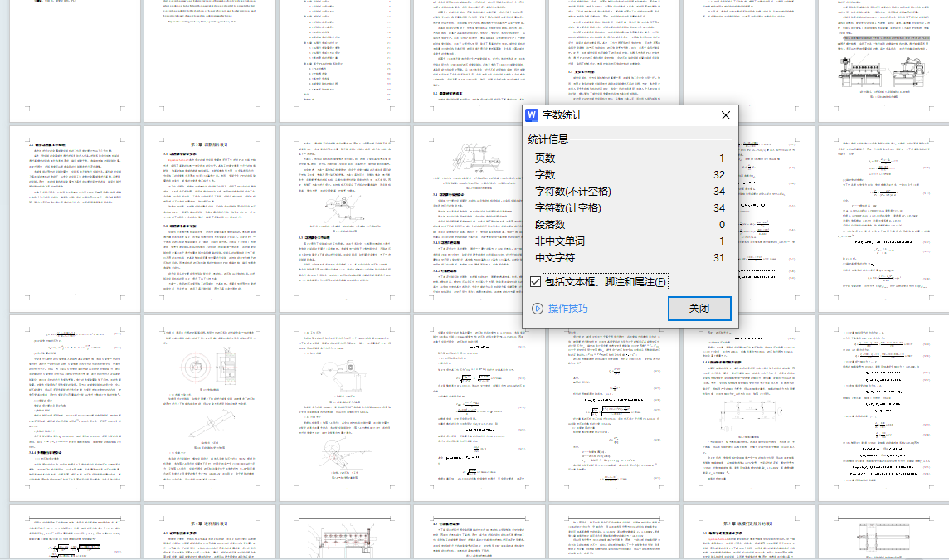This screenshot has width=949, height=560.
Task: Open the 第5章 chapter page thumbnail
Action: coord(749,532)
